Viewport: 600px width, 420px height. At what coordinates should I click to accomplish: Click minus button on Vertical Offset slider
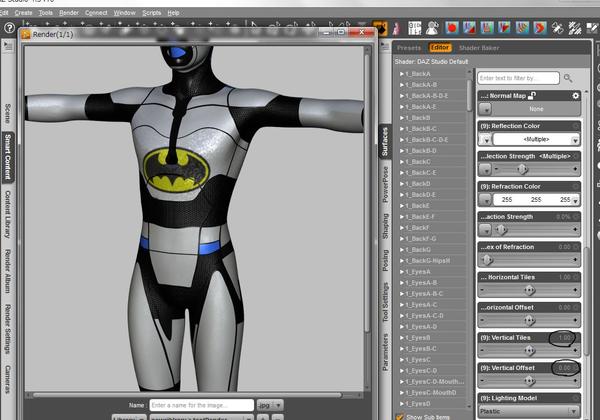[x=482, y=381]
